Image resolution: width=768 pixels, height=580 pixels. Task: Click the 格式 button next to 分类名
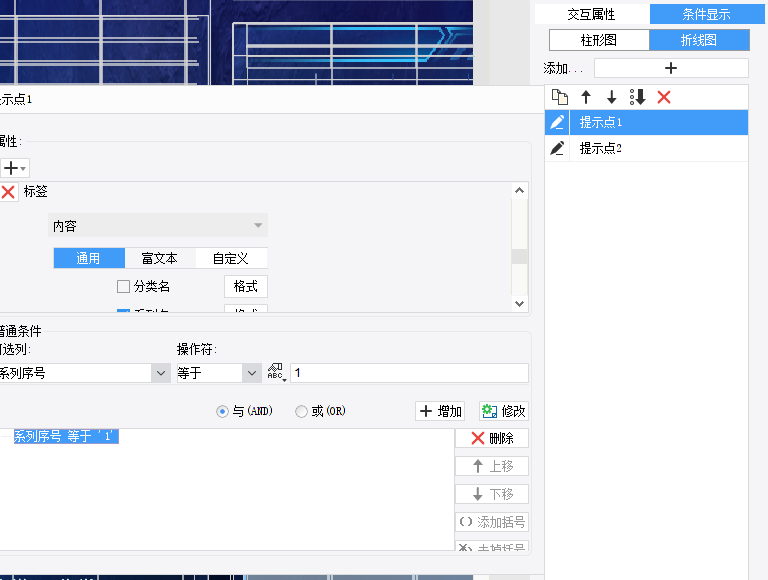[246, 286]
